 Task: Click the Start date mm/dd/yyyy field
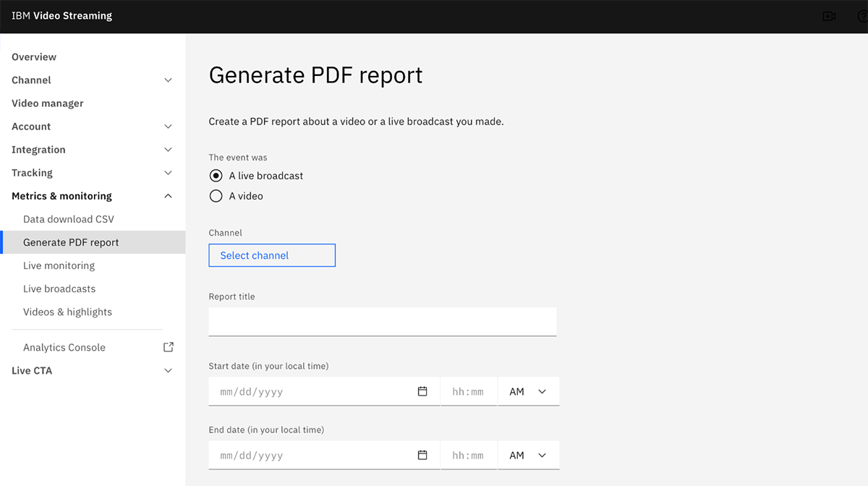(x=324, y=391)
